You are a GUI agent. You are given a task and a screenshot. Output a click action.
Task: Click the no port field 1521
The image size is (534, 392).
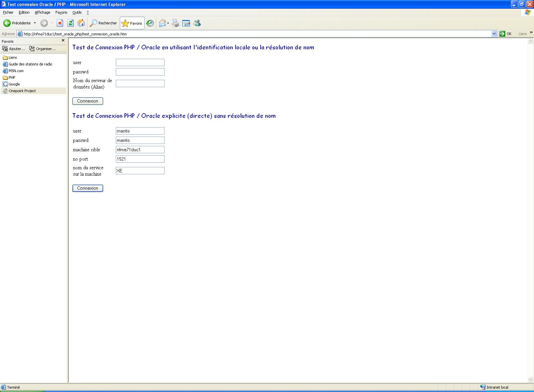click(140, 159)
